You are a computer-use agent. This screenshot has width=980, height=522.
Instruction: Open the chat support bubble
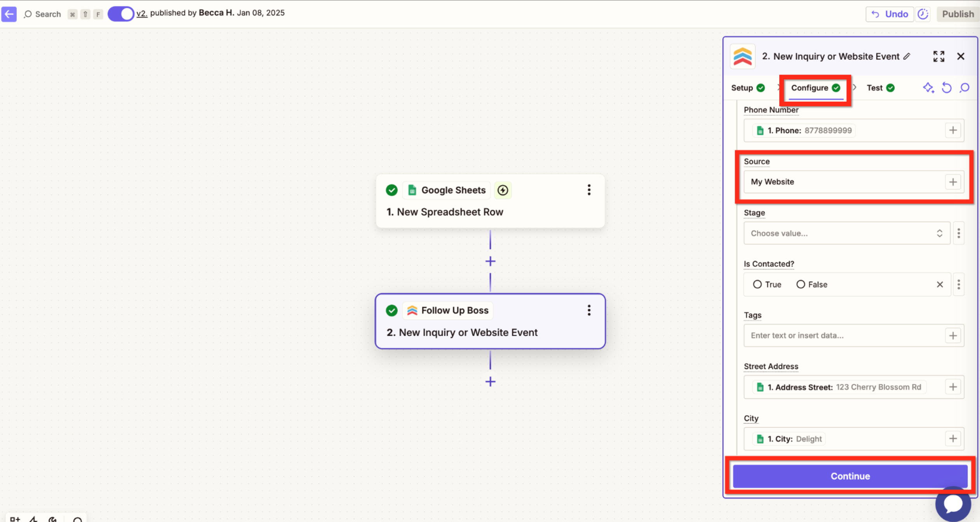click(953, 504)
